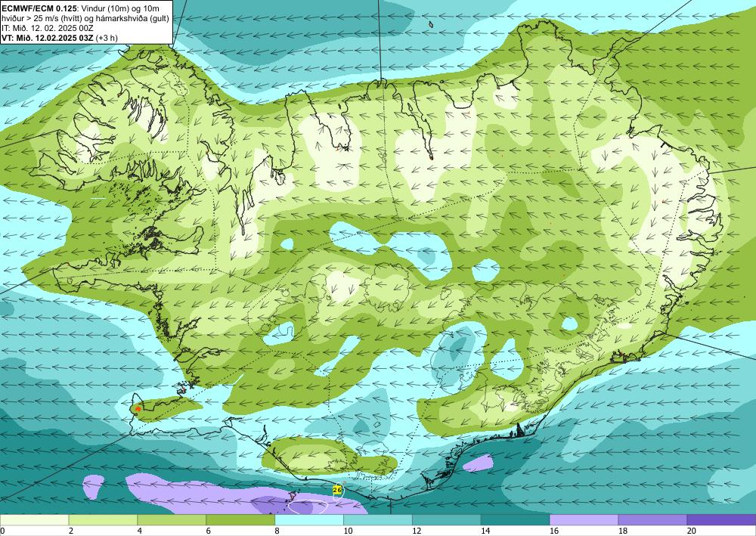Click the scale label '16'
This screenshot has height=536, width=756.
(554, 531)
